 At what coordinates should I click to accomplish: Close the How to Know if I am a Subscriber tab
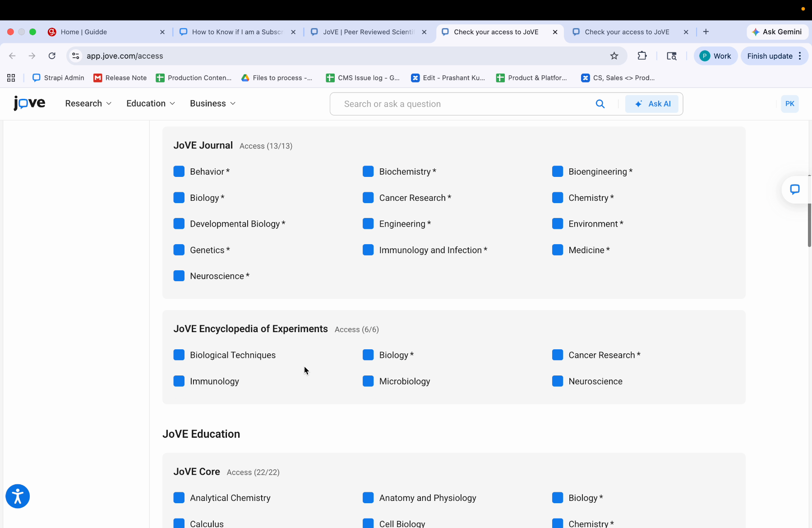[293, 32]
